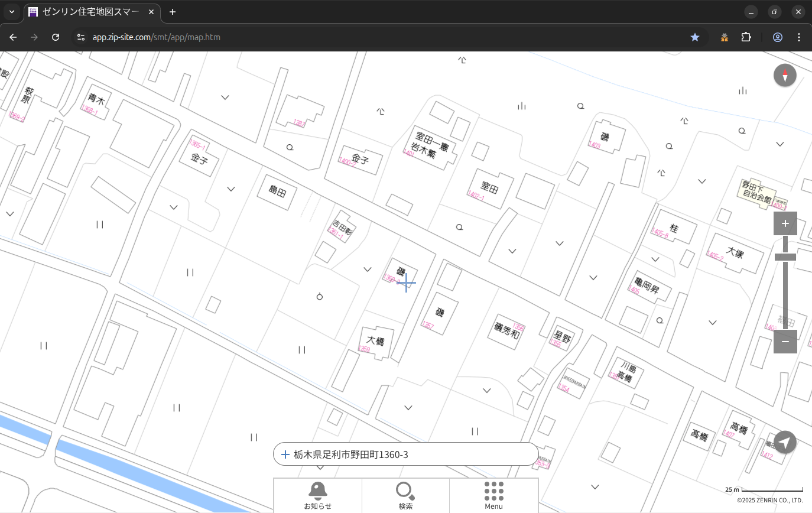Open the Menu grid button
Viewport: 812px width, 513px height.
[493, 495]
